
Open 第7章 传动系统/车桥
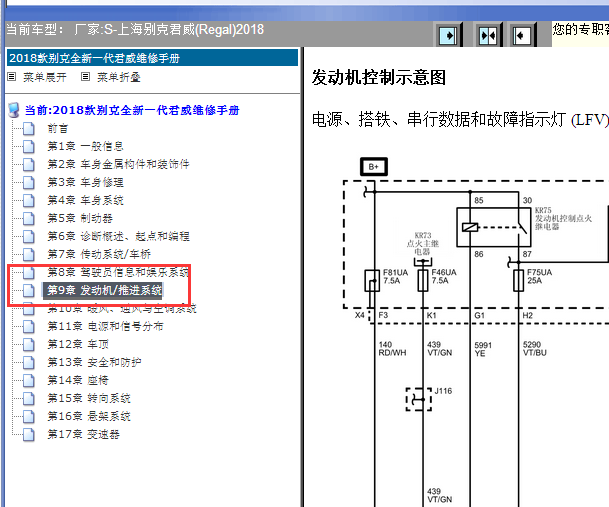pyautogui.click(x=99, y=254)
